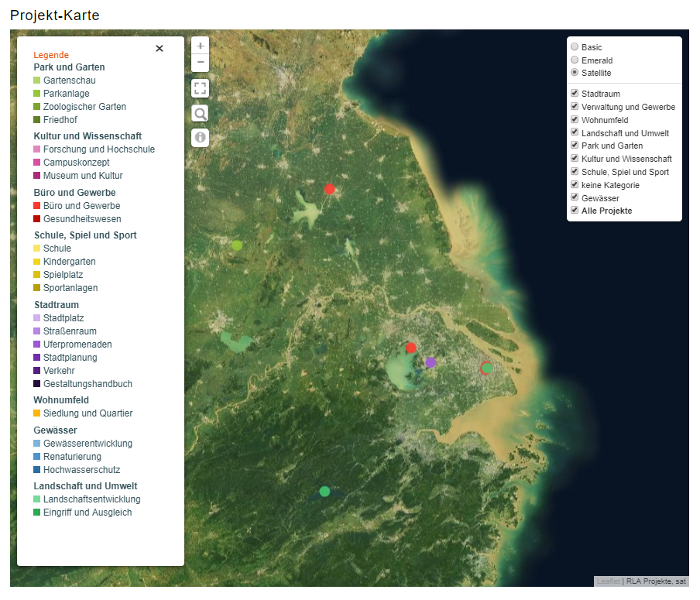Click the light green Parkanlage marker
The image size is (700, 600).
(x=237, y=245)
